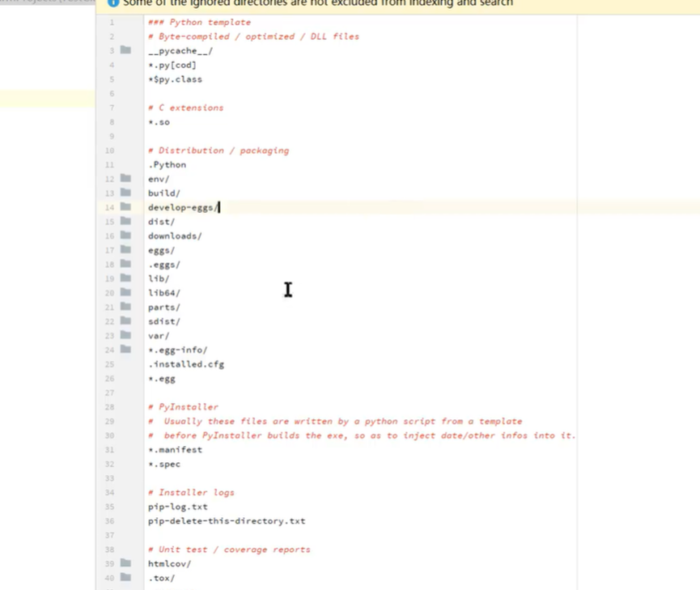Click the folder icon for downloads/ line

tap(126, 236)
